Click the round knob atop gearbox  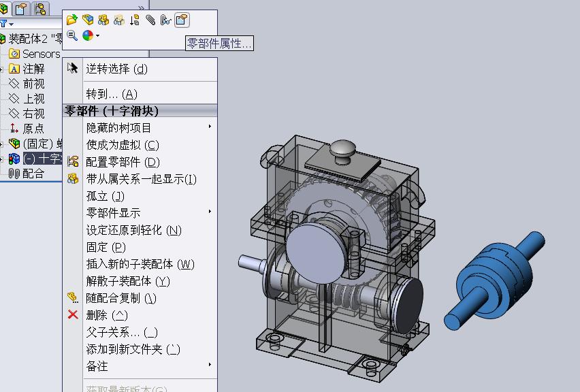tap(343, 151)
